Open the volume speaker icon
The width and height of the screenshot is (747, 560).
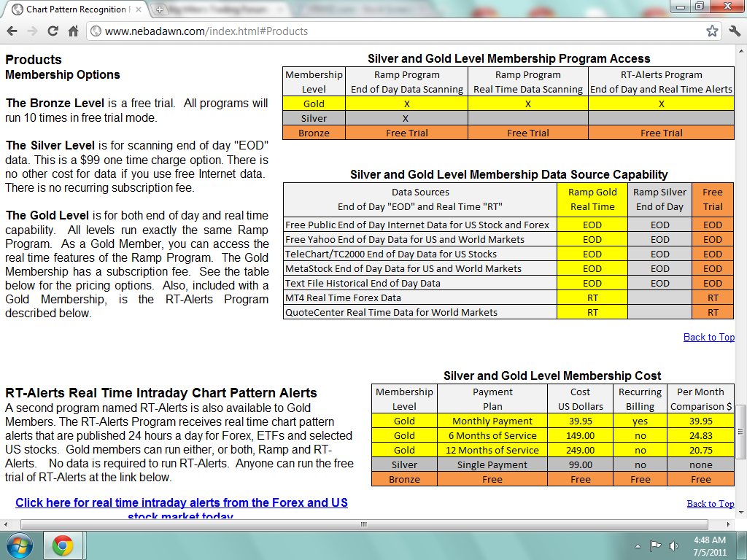(673, 545)
